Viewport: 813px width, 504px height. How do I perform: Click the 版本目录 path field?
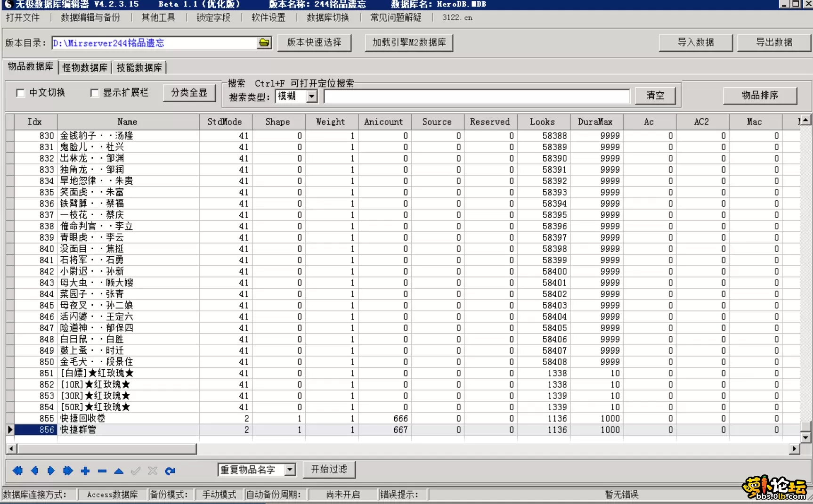tap(154, 43)
